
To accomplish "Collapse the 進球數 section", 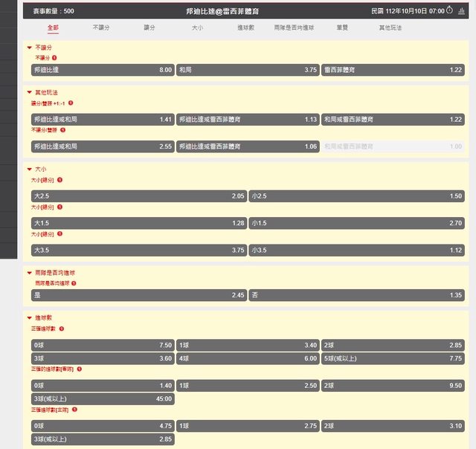I will point(30,318).
